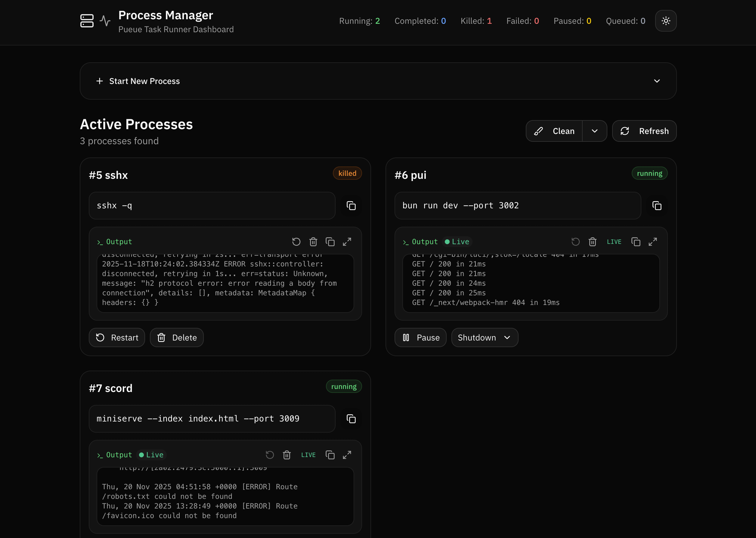Image resolution: width=756 pixels, height=538 pixels.
Task: Expand the scord output panel to fullscreen
Action: 347,455
